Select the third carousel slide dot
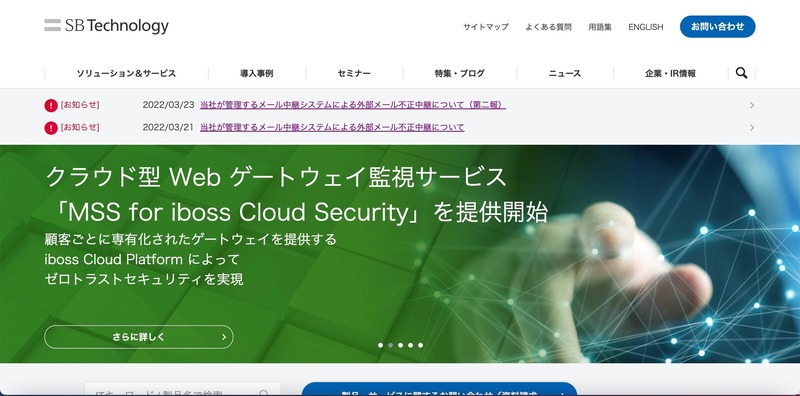Screen dimensions: 800x396 (401, 345)
